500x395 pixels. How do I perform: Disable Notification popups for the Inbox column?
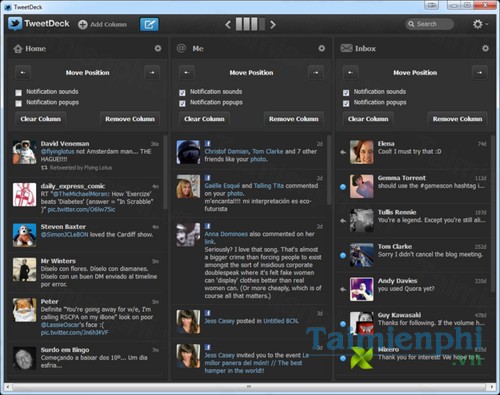tap(346, 104)
